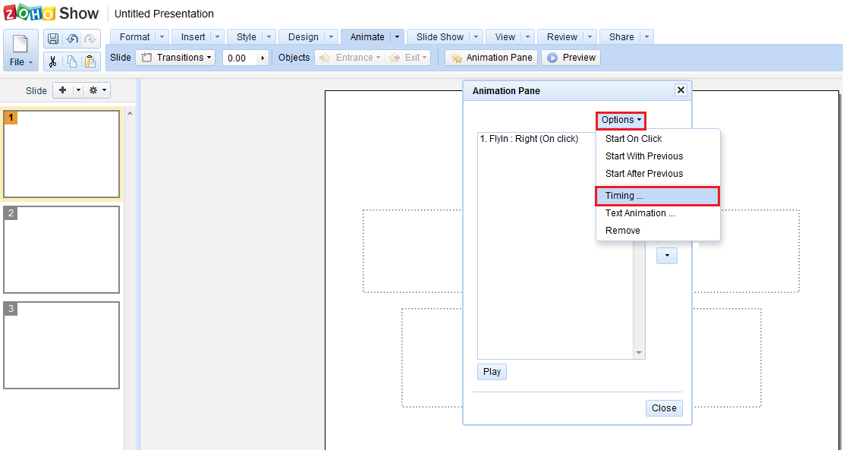Screen dimensions: 868x450
Task: Click slide panel scroll up arrow
Action: [130, 114]
